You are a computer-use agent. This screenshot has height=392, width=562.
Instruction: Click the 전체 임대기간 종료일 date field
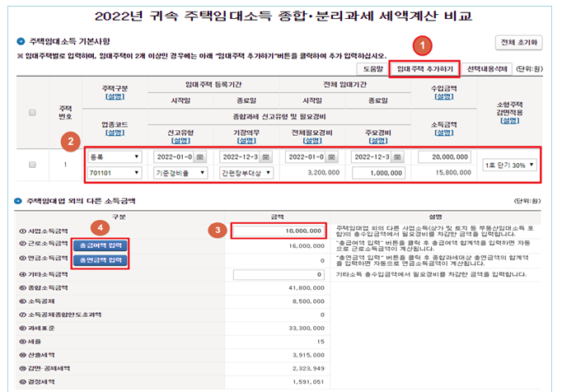pyautogui.click(x=372, y=157)
